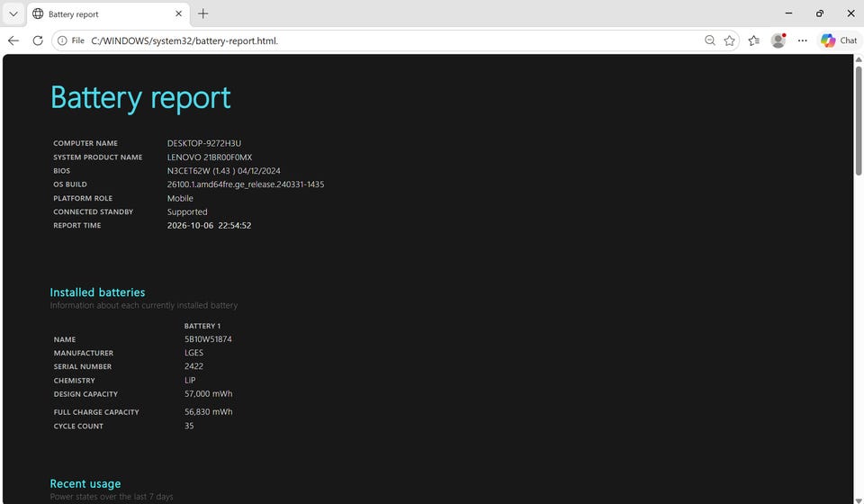Click platform role value Mobile
Viewport: 864px width, 504px height.
180,198
